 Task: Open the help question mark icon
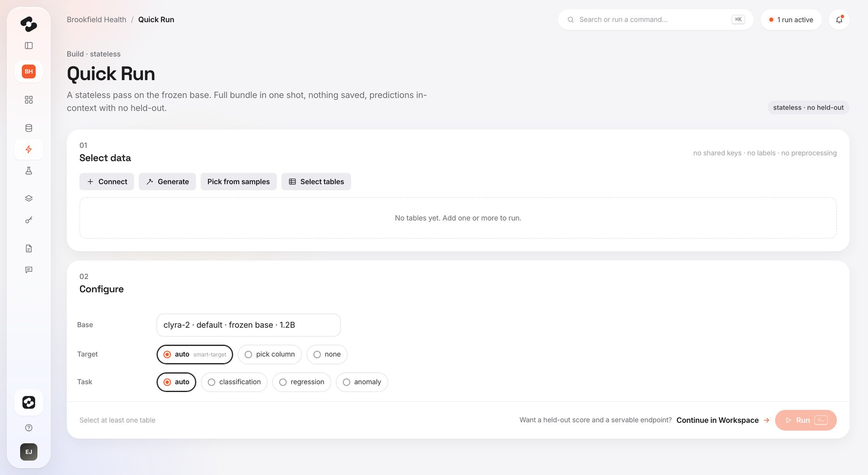[x=28, y=428]
